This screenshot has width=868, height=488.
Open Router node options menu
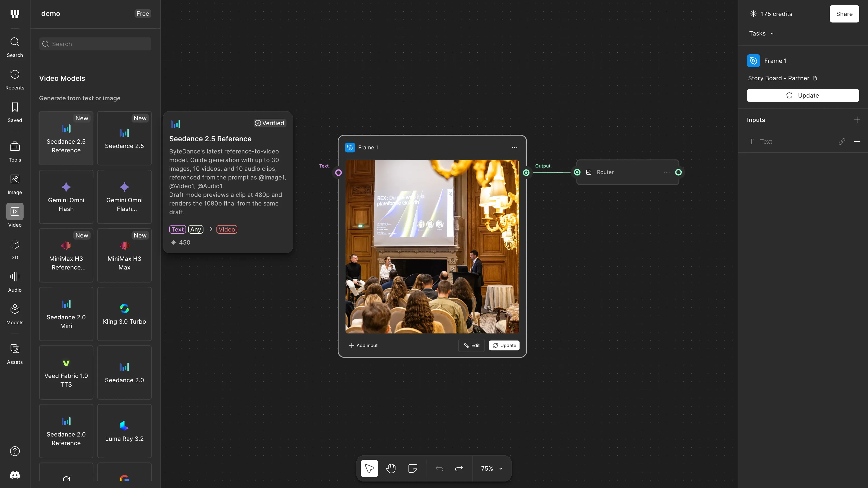[x=667, y=172]
